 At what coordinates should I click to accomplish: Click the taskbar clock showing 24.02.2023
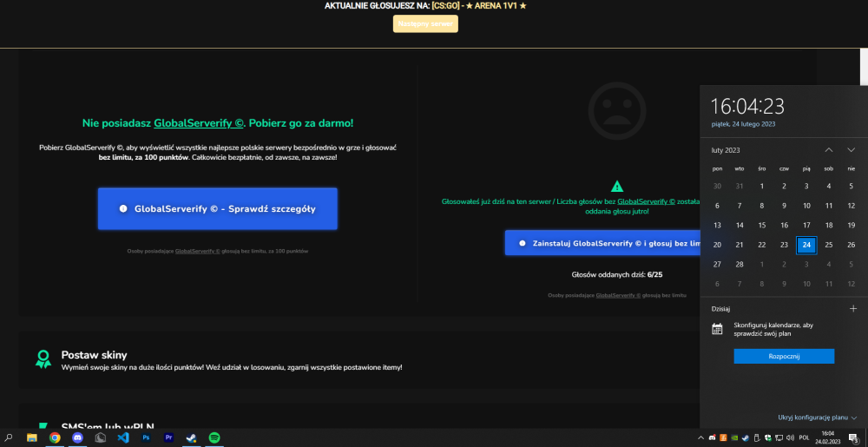[827, 437]
